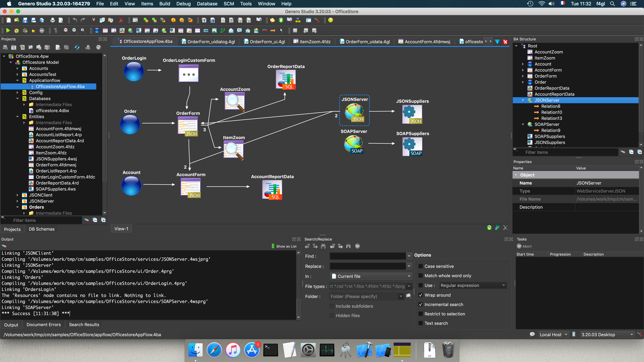Click the SOAPSuppliers gear node in diagram
644x362 pixels.
[x=412, y=147]
